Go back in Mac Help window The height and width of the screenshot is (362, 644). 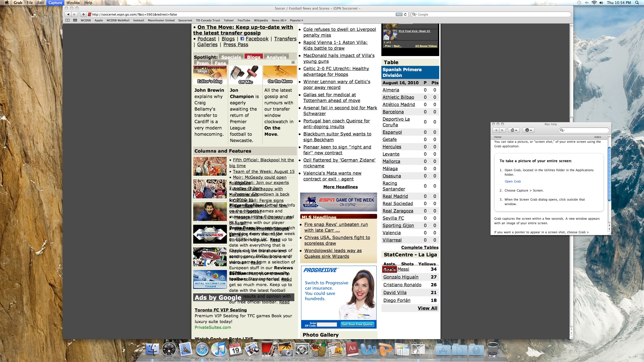click(x=496, y=130)
